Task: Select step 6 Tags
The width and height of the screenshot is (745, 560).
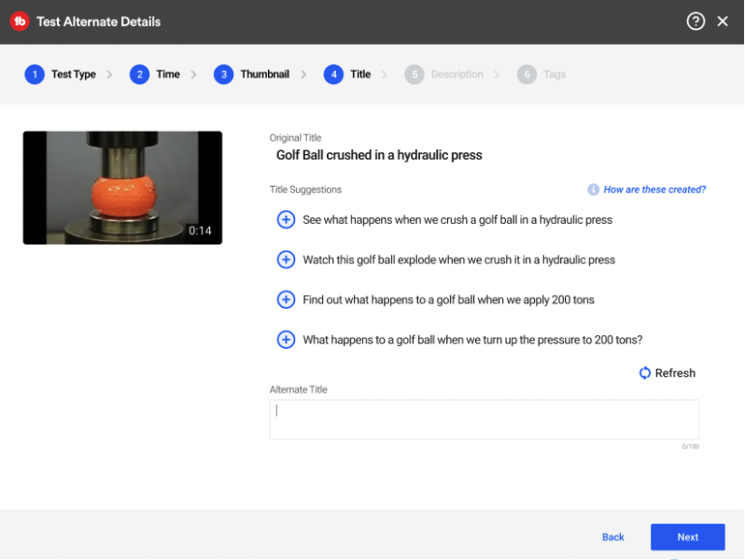Action: 541,75
